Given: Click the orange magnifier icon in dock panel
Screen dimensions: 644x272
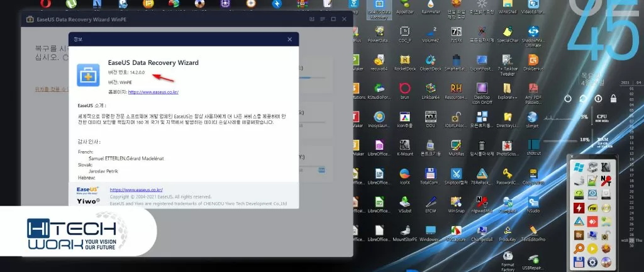Looking at the screenshot, I should [579, 249].
